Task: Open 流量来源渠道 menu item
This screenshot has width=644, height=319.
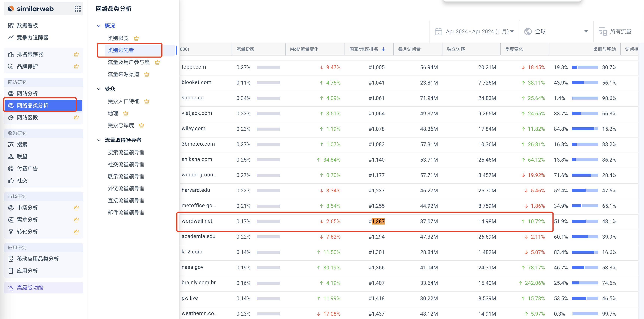Action: [x=123, y=74]
